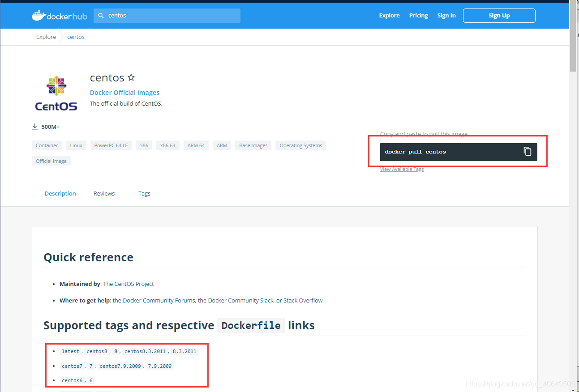
Task: Select the Official Image chip
Action: [51, 161]
